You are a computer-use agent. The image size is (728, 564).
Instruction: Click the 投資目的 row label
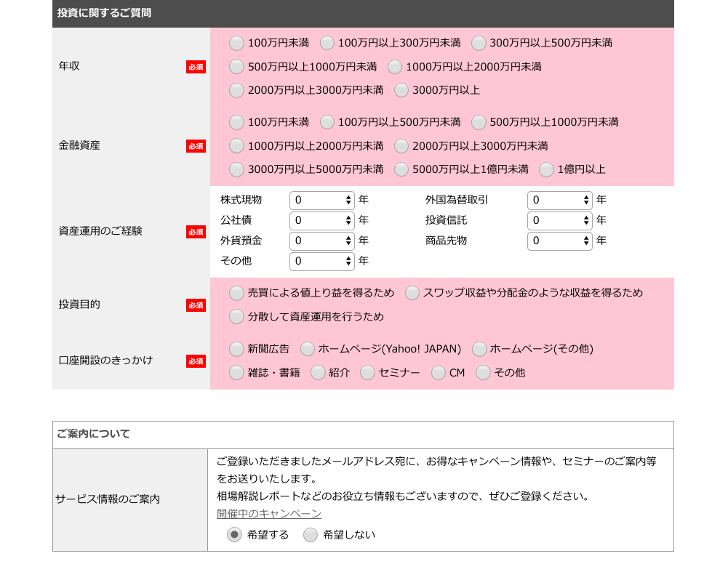[x=79, y=305]
